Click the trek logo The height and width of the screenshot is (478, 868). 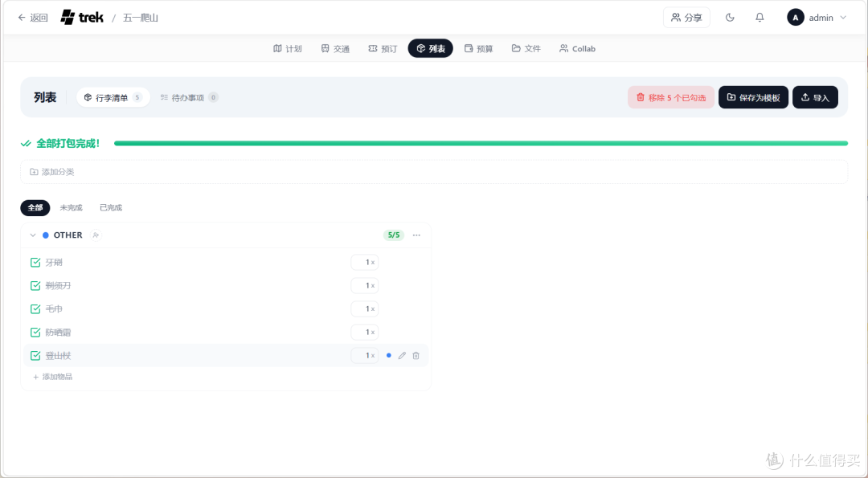82,17
